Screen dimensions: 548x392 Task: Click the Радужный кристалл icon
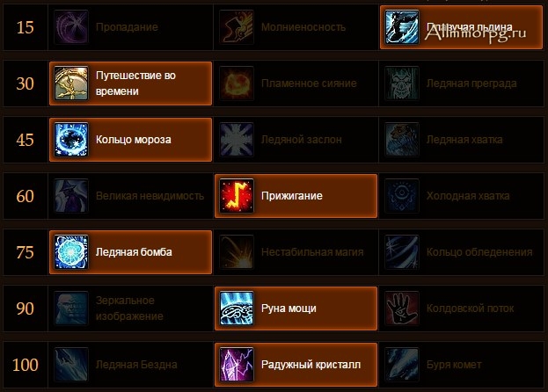coord(237,365)
